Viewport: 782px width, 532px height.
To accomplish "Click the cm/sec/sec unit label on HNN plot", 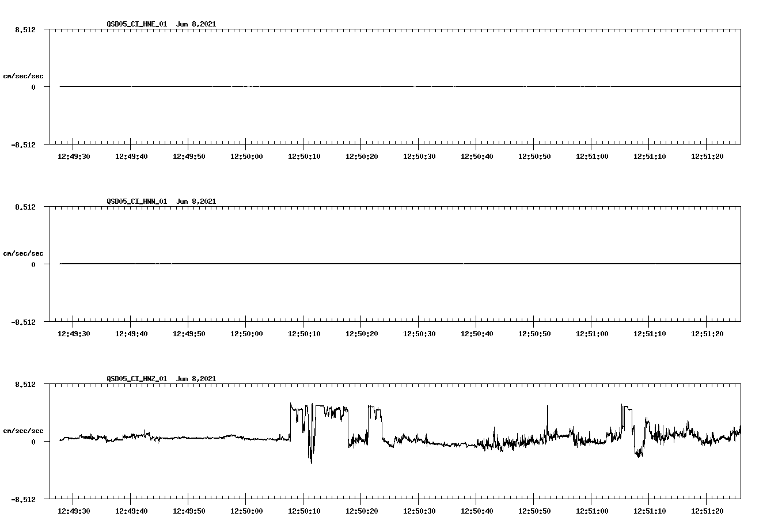I will pos(23,253).
